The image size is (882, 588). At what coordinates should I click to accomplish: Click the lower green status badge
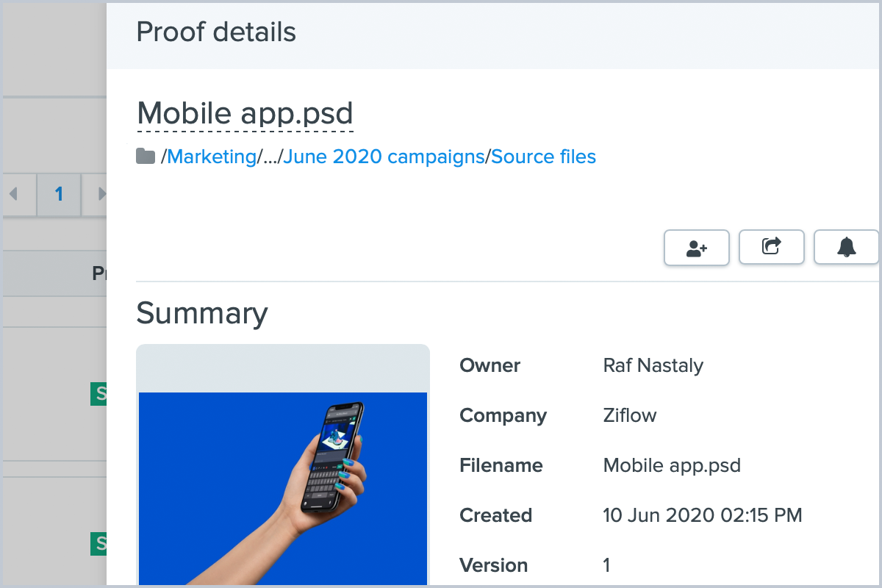pos(98,544)
